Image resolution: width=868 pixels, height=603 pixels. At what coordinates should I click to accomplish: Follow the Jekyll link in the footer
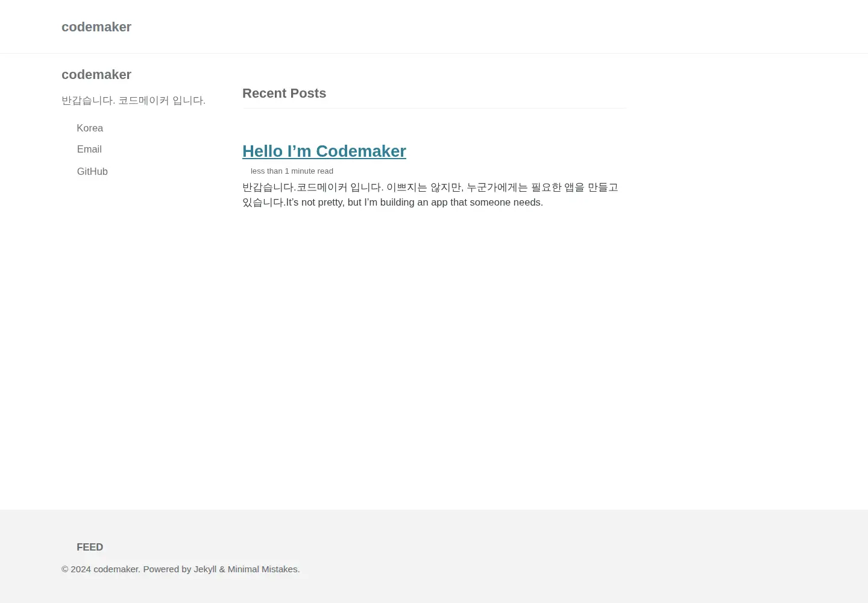click(x=205, y=569)
